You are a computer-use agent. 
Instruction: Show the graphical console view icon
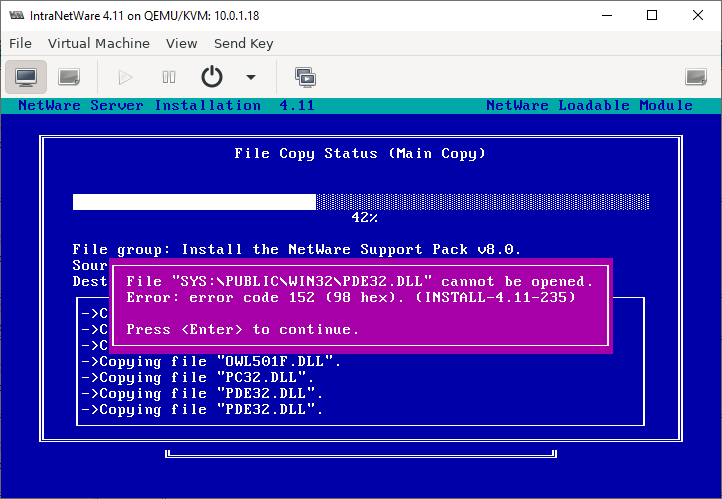pyautogui.click(x=26, y=77)
